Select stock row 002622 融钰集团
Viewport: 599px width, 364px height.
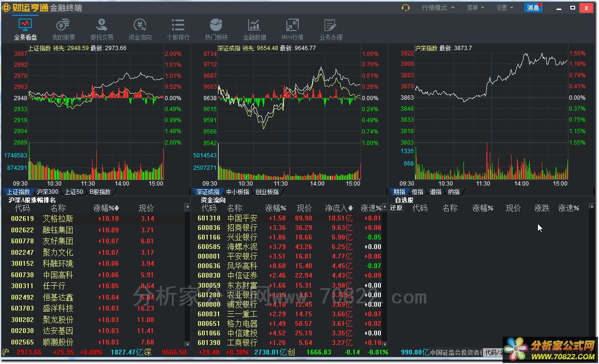pos(93,230)
